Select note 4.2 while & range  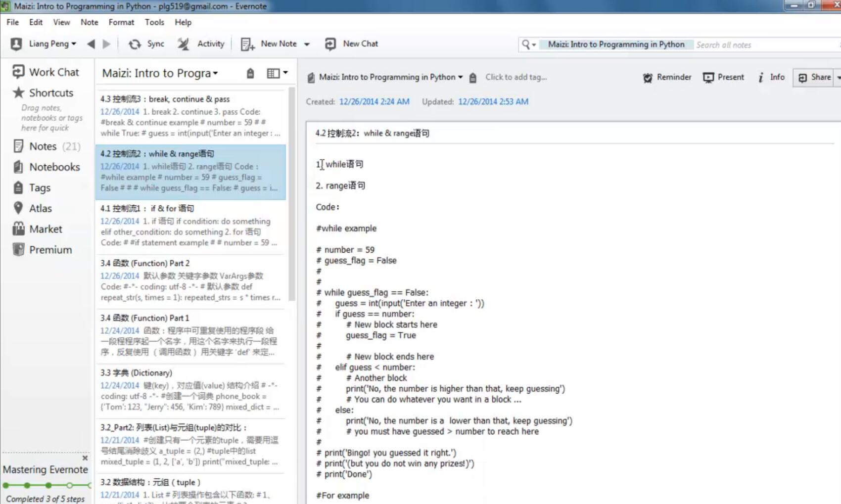(x=190, y=171)
